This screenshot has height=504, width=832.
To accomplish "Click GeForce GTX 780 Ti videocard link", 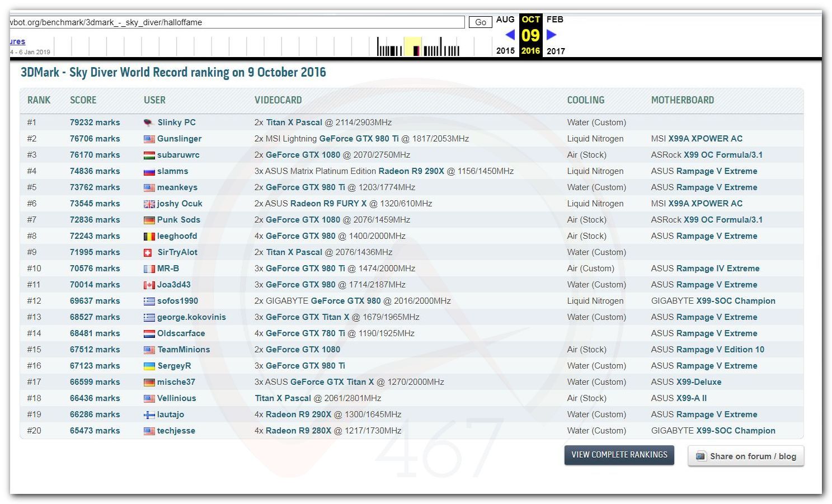I will coord(305,333).
